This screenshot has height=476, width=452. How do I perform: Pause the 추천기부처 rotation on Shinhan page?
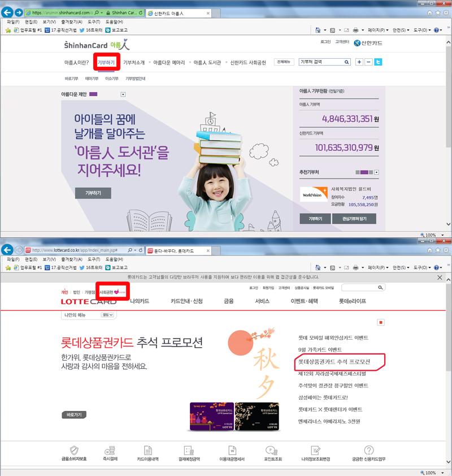(x=376, y=172)
